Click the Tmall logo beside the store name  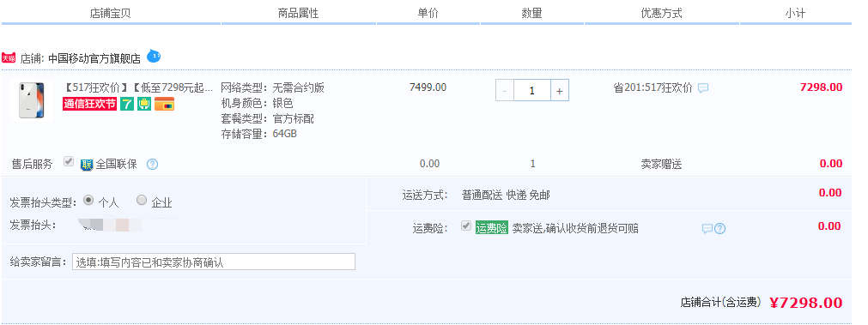(9, 58)
